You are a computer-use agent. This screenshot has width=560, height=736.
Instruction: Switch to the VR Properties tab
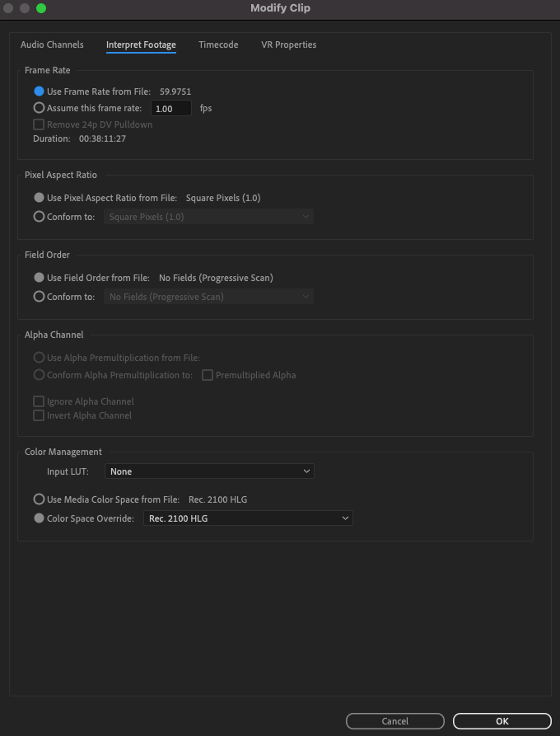[288, 45]
